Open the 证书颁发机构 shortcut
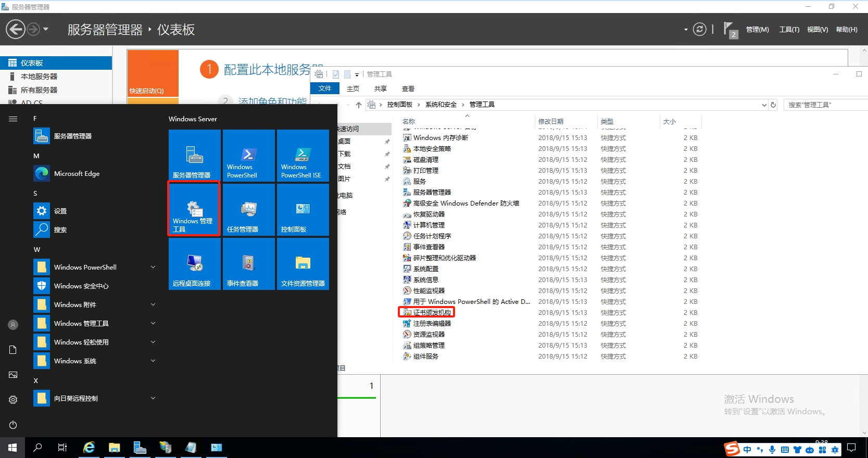Screen dimensions: 868x458 point(432,312)
